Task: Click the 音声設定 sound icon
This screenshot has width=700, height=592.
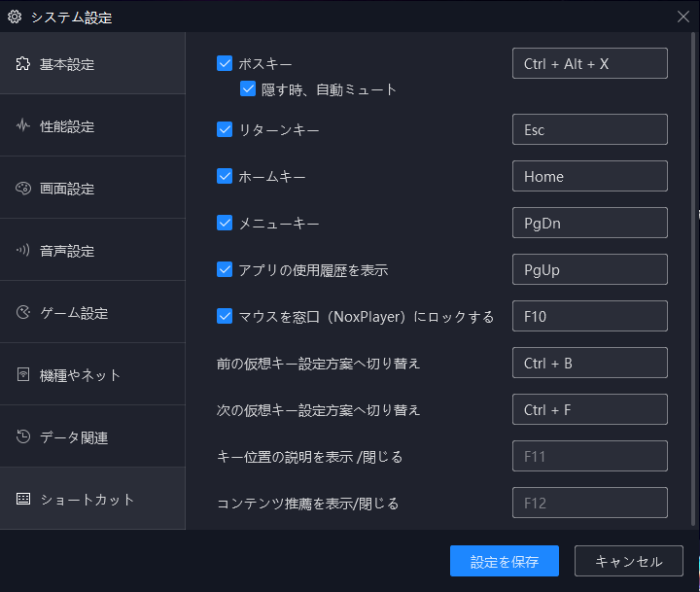Action: [22, 250]
